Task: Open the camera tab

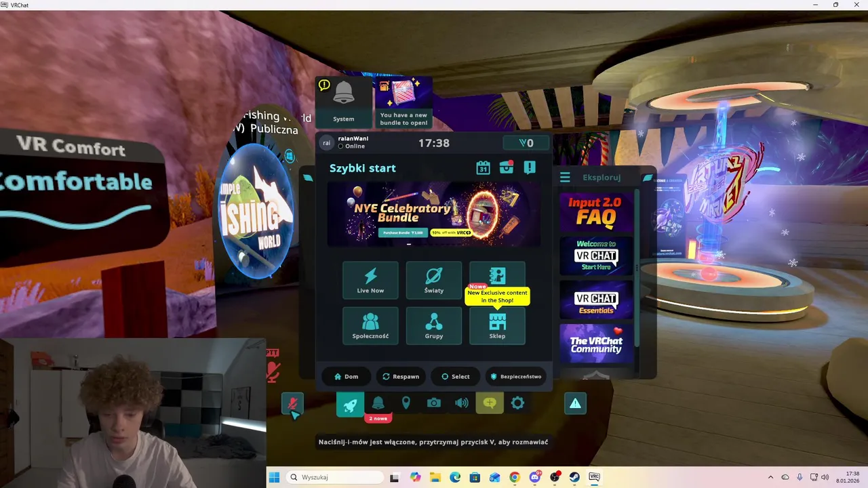Action: (x=433, y=403)
